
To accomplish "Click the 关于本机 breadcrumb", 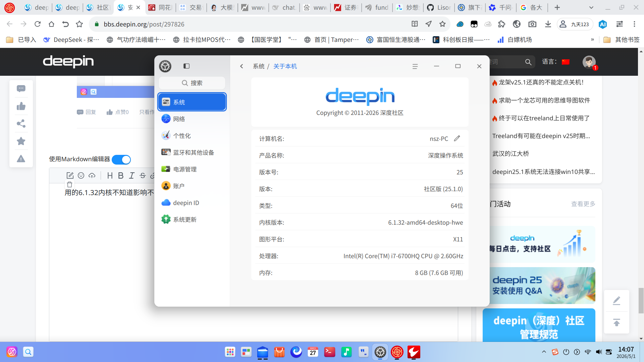I will click(285, 66).
